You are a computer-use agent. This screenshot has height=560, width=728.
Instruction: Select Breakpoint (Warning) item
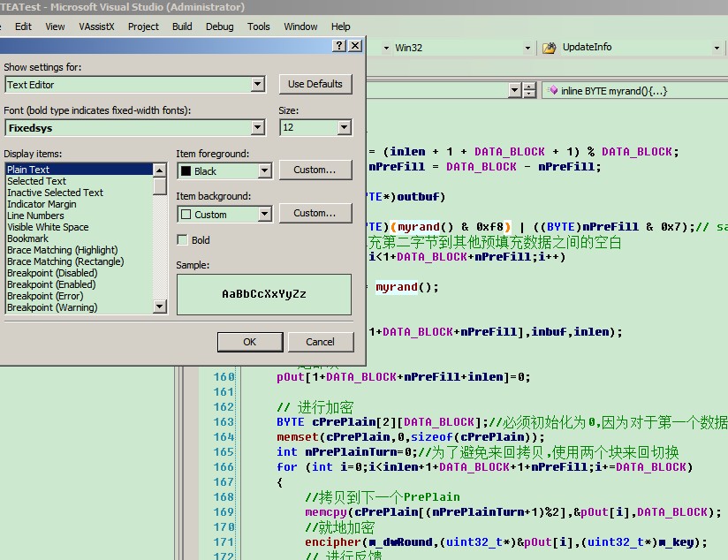pyautogui.click(x=79, y=307)
